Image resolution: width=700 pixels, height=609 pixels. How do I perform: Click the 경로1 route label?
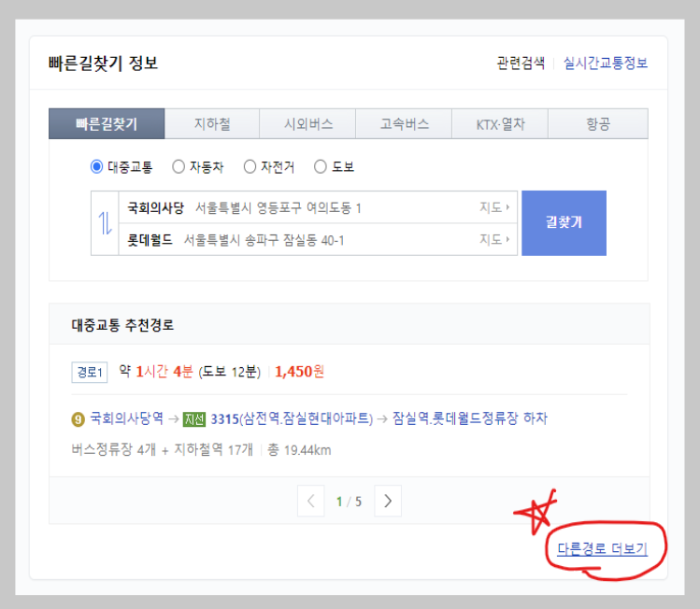[x=90, y=372]
